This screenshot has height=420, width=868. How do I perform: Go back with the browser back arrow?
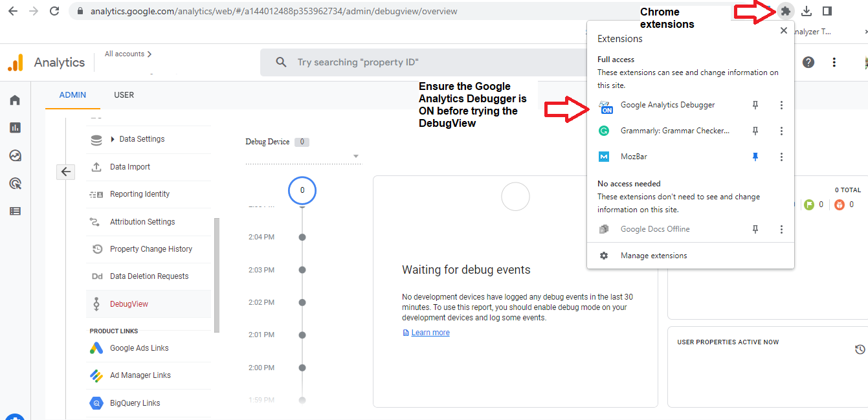(13, 11)
